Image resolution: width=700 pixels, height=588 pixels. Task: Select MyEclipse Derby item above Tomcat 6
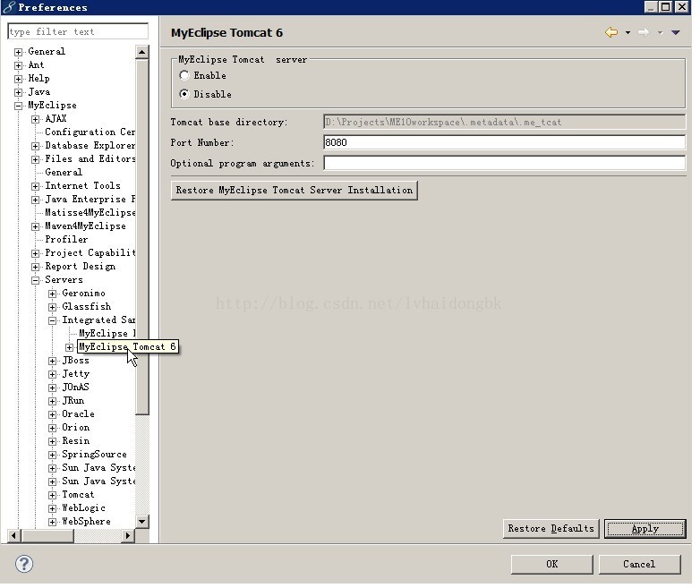(x=107, y=334)
